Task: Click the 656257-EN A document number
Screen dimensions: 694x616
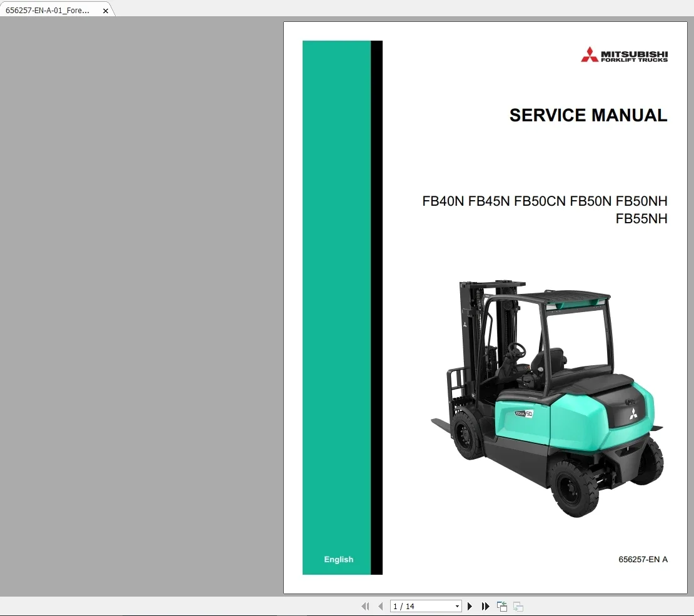Action: (x=643, y=559)
